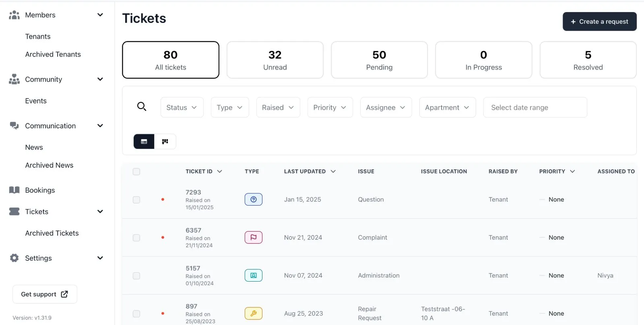Select the All tickets card
The image size is (644, 325).
point(171,60)
